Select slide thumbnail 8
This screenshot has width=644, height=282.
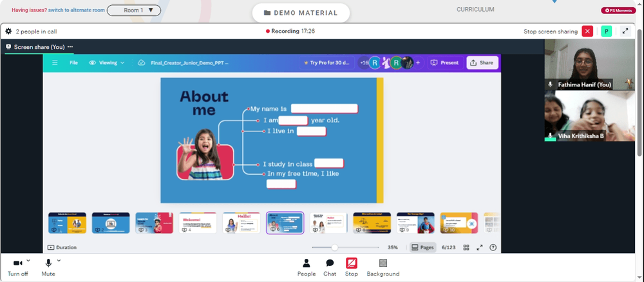click(x=372, y=223)
